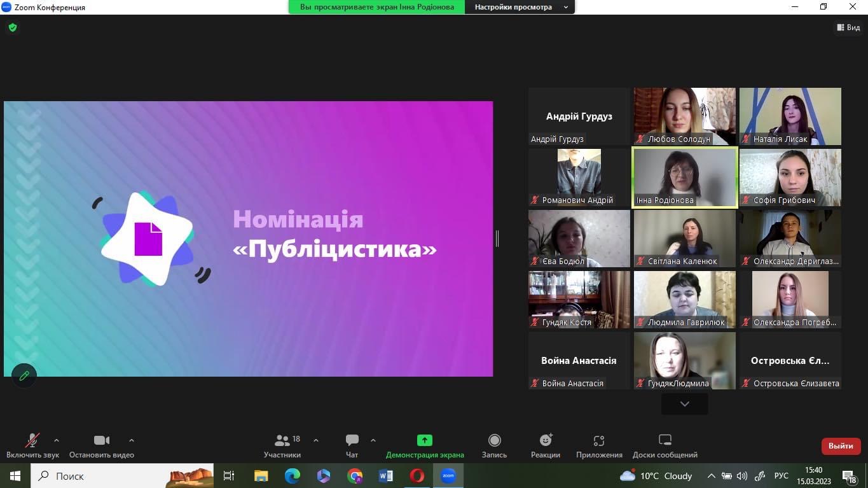Viewport: 868px width, 488px height.
Task: Click the green encryption shield icon
Action: coord(12,28)
